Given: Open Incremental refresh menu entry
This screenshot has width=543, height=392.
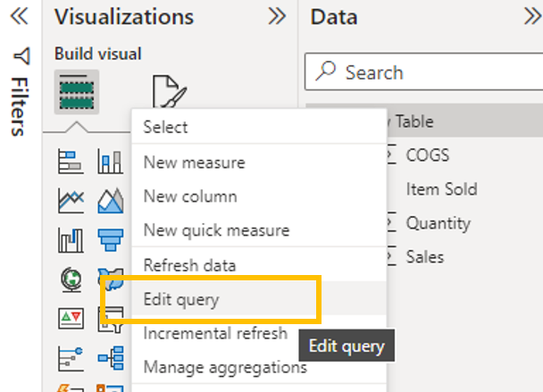Looking at the screenshot, I should click(215, 333).
